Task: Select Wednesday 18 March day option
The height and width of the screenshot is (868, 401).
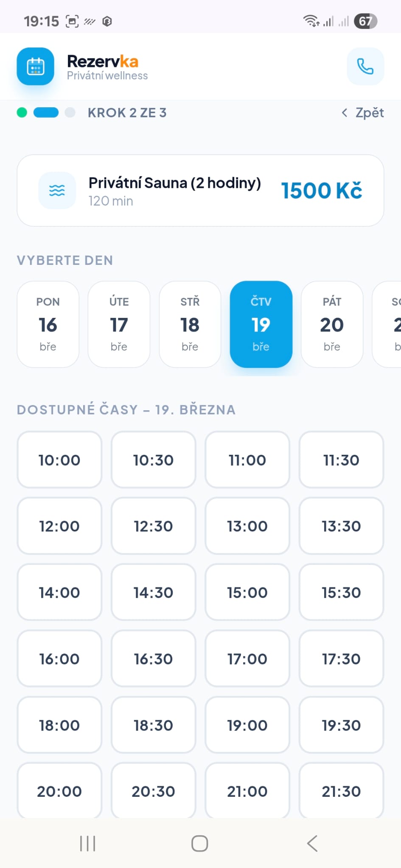Action: pos(190,324)
